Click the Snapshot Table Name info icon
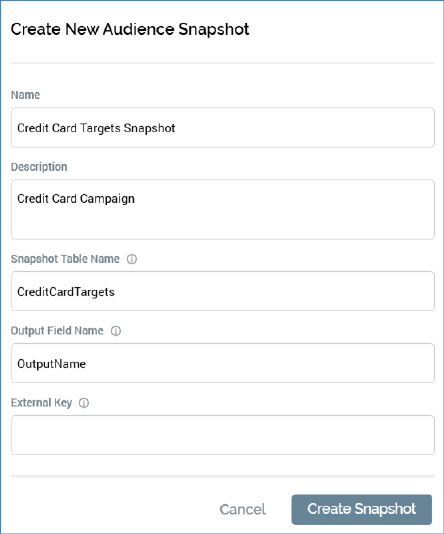Viewport: 444px width, 534px height. click(x=132, y=259)
